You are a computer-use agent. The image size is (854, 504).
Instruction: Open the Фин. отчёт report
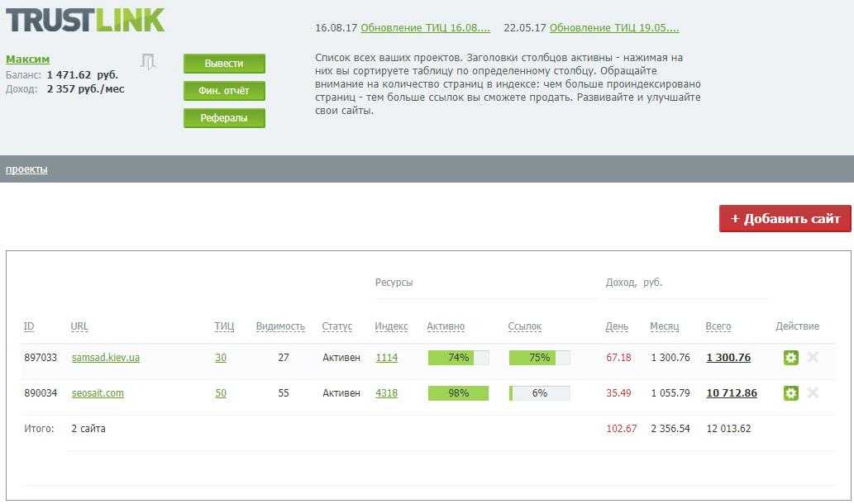[x=224, y=91]
